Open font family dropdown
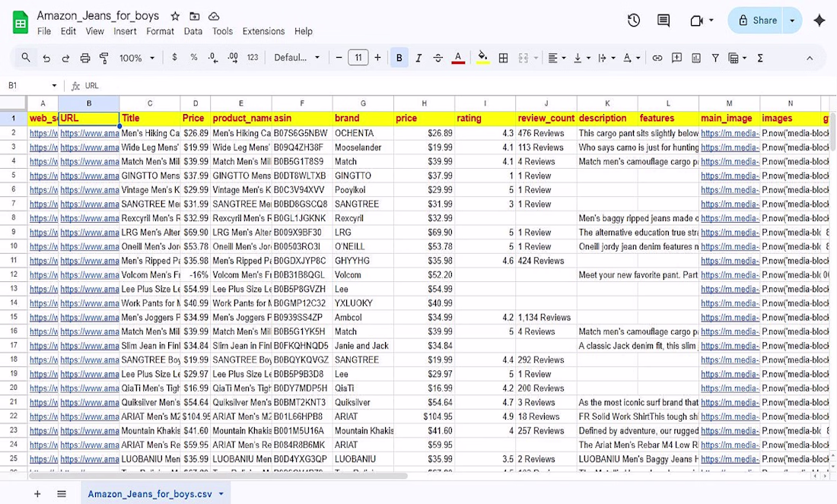 [x=297, y=58]
